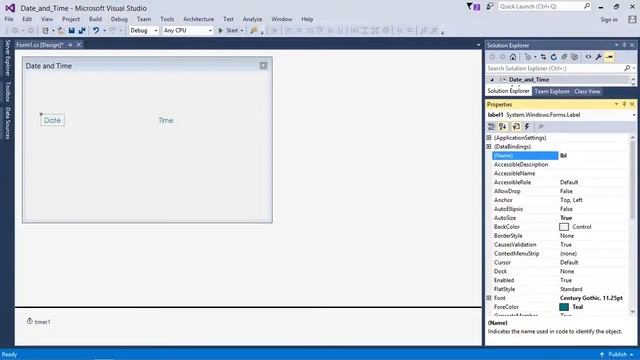Switch to the Class View tab
The image size is (640, 360).
click(587, 91)
